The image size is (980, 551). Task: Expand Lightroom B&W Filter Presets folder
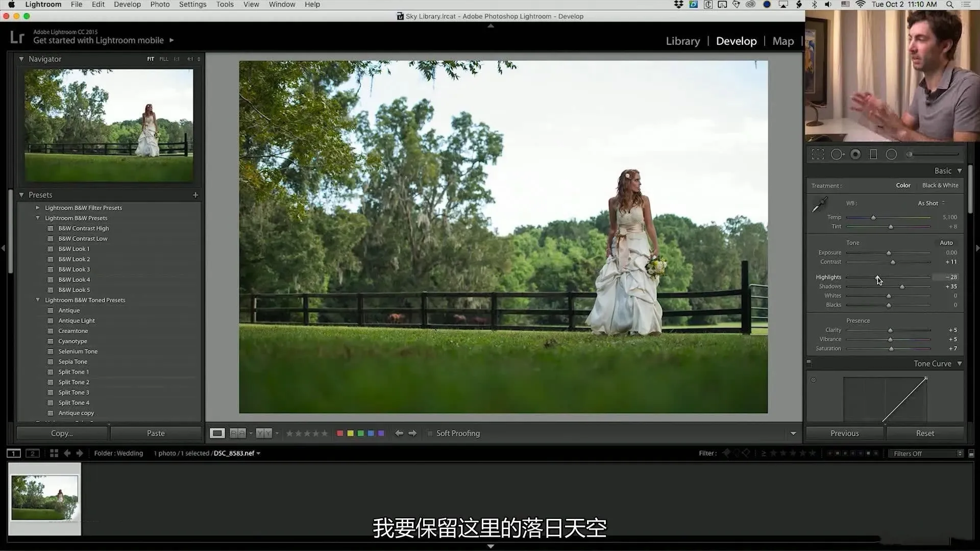click(37, 208)
